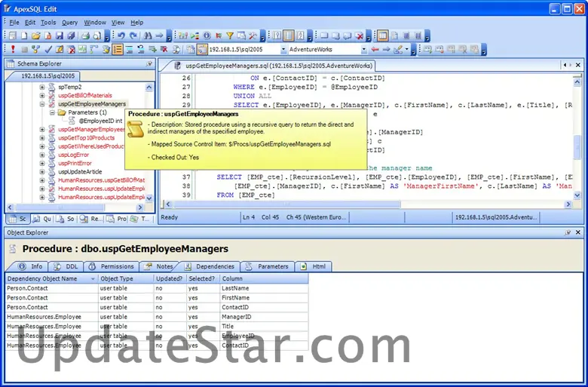
Task: Open the Tools menu
Action: coord(48,23)
